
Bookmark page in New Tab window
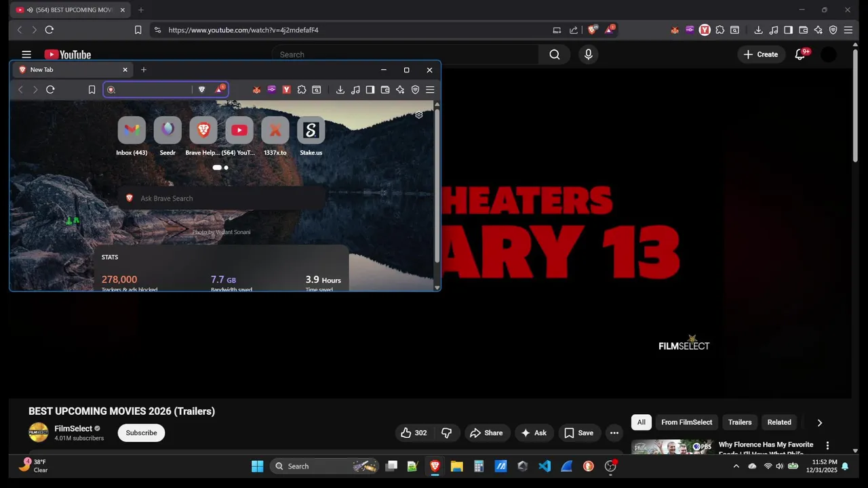(x=92, y=89)
